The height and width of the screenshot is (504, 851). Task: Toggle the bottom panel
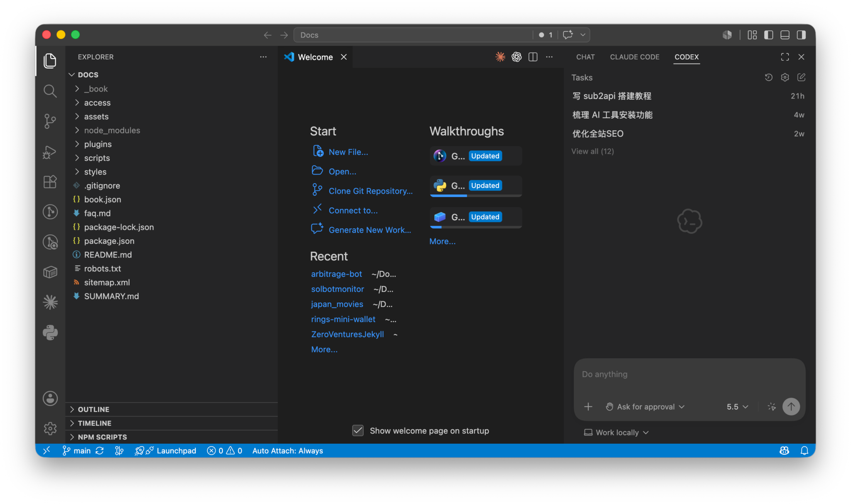pyautogui.click(x=785, y=35)
